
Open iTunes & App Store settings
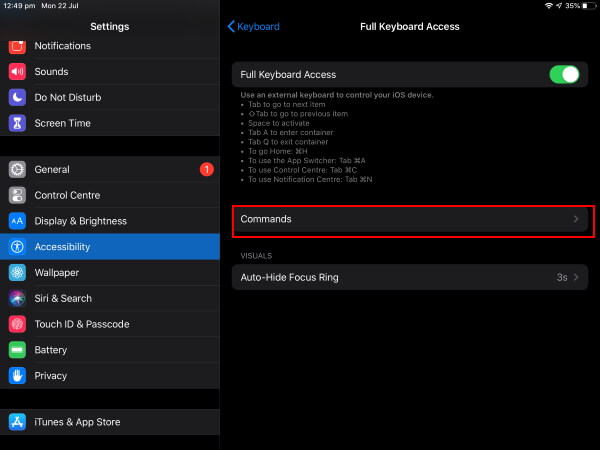[110, 422]
